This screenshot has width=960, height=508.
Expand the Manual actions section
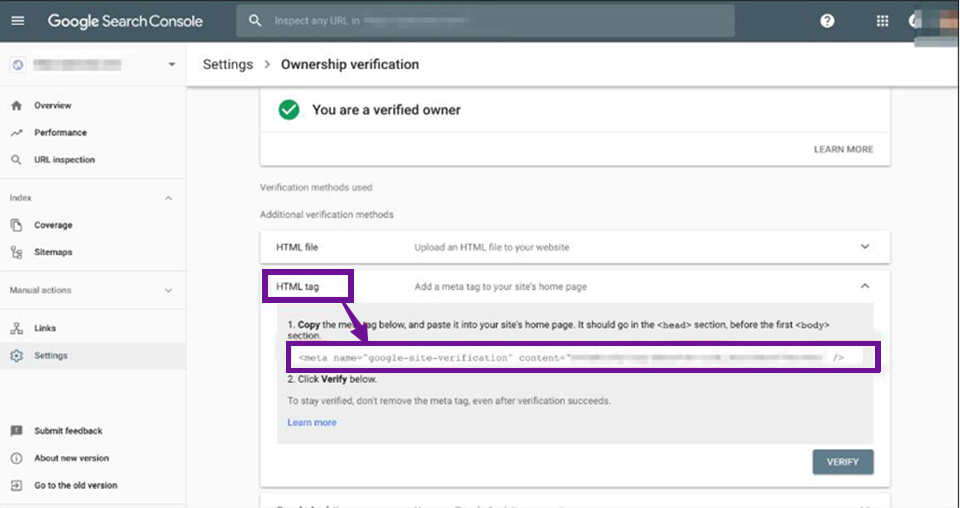pos(168,290)
